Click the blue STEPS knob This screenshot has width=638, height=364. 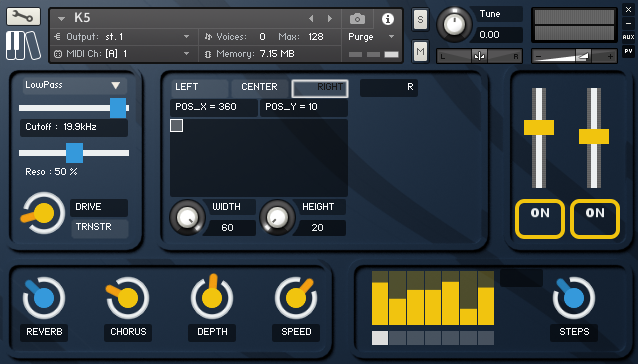pyautogui.click(x=574, y=298)
